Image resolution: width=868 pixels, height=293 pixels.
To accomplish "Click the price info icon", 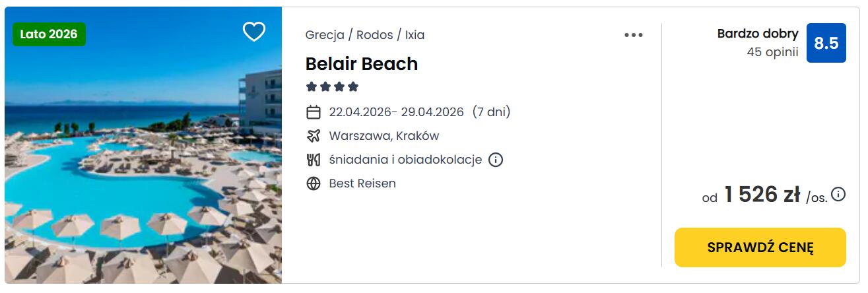I will pyautogui.click(x=838, y=194).
